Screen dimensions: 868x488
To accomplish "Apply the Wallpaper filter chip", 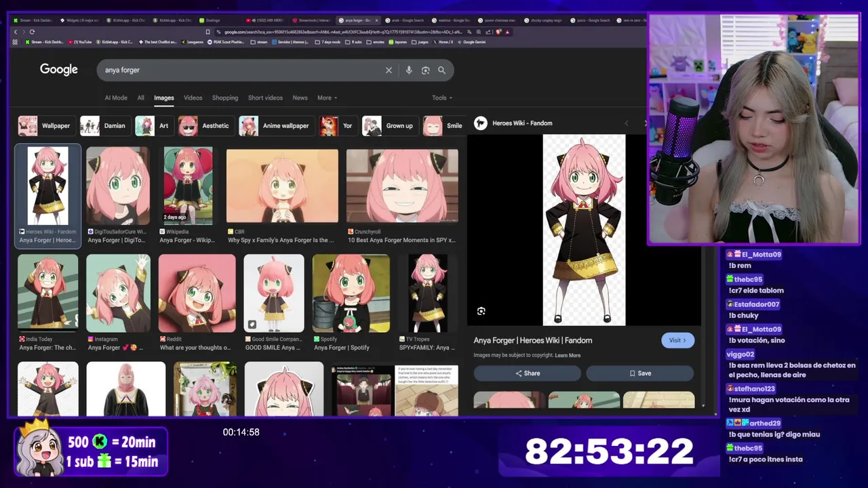I will pyautogui.click(x=45, y=125).
